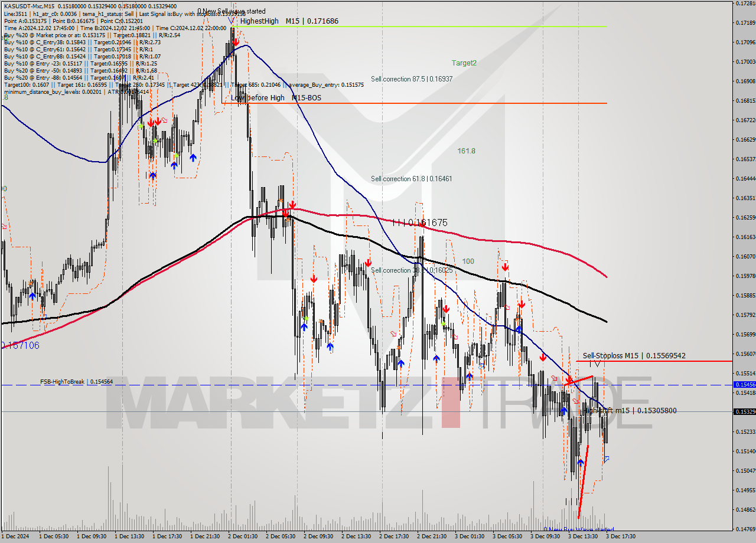Image resolution: width=756 pixels, height=543 pixels.
Task: Click the '3 Dec 05:30' time axis label
Action: 507,537
